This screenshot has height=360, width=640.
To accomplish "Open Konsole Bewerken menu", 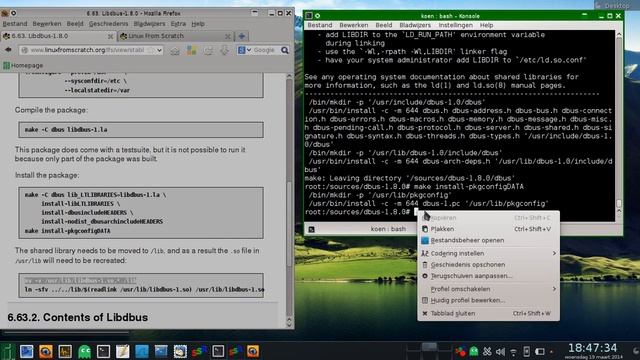I will coord(353,25).
